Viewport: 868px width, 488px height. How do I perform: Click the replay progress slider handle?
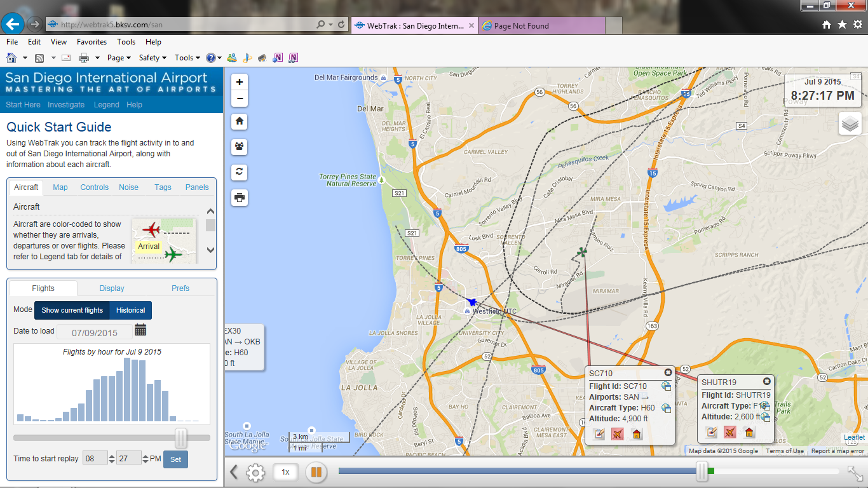(702, 471)
